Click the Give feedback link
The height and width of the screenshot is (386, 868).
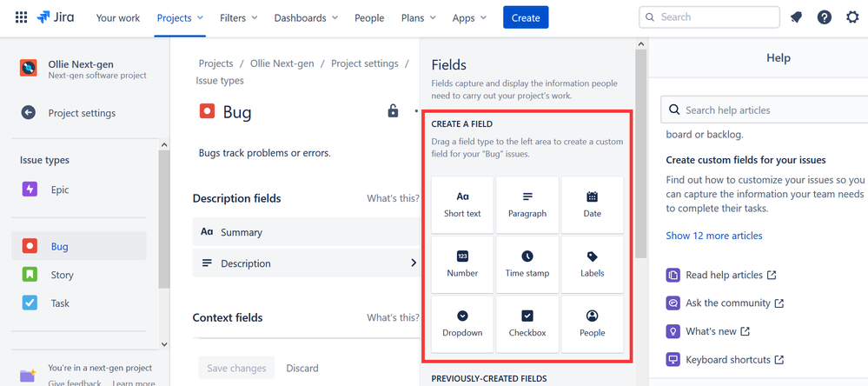pyautogui.click(x=75, y=383)
